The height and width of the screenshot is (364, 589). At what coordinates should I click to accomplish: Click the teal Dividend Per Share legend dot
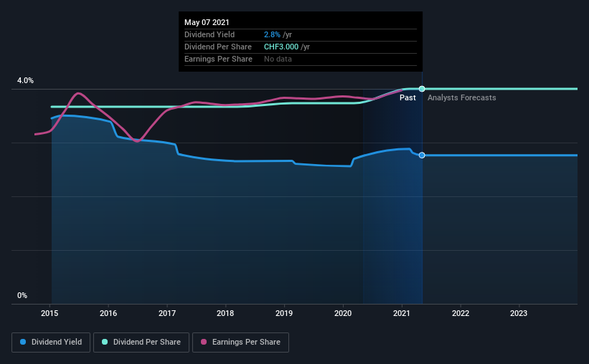105,342
